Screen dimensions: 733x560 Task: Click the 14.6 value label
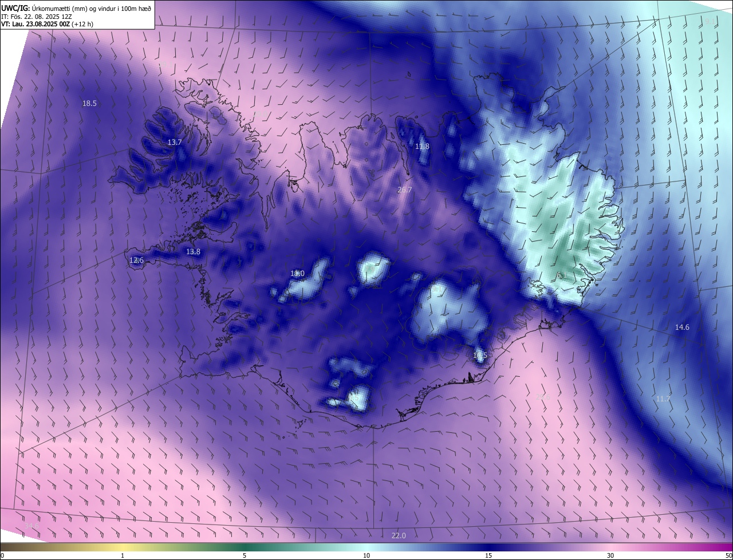click(x=682, y=328)
